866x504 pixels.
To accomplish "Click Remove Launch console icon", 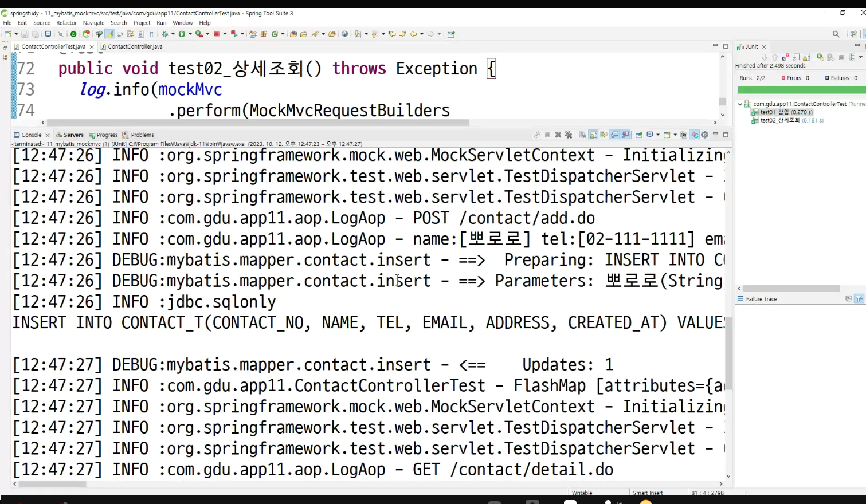I will [x=558, y=135].
